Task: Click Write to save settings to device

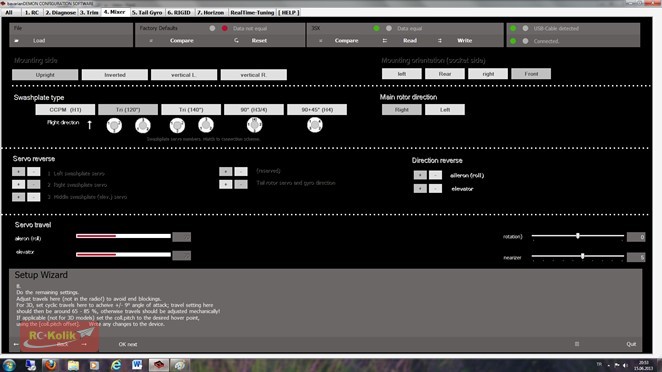Action: tap(464, 41)
